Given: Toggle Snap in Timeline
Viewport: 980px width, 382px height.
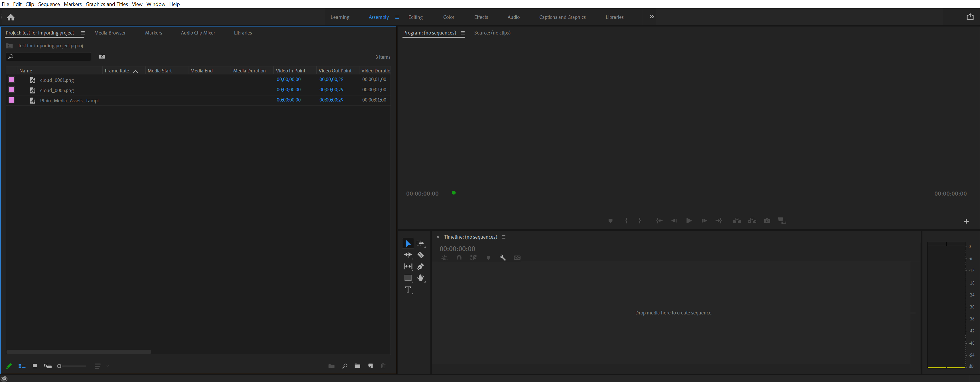Looking at the screenshot, I should [459, 258].
